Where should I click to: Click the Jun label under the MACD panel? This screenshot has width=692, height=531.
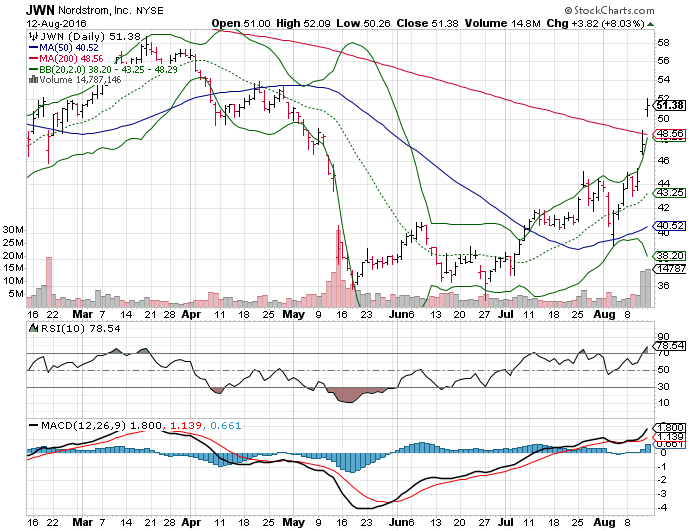[x=399, y=523]
